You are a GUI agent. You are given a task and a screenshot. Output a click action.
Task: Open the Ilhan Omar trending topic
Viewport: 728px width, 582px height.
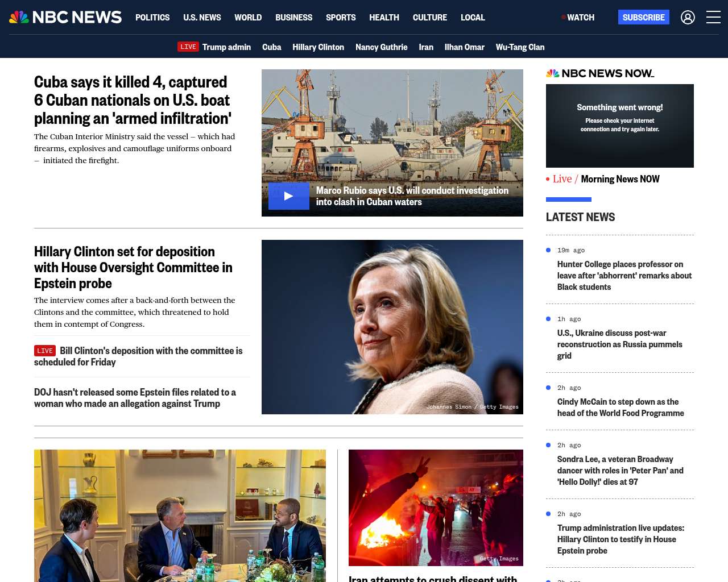pyautogui.click(x=464, y=47)
